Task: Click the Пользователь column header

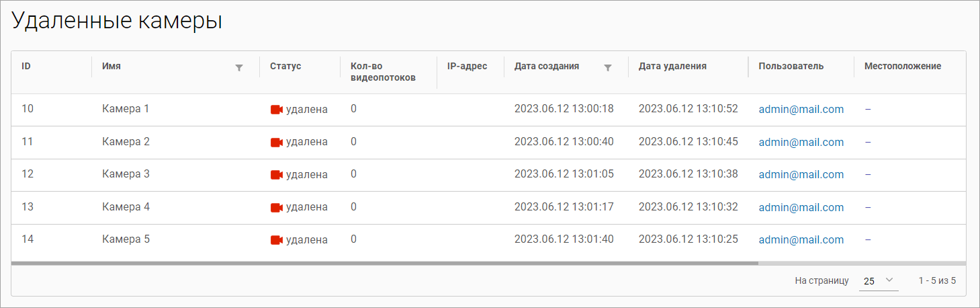Action: pyautogui.click(x=791, y=66)
